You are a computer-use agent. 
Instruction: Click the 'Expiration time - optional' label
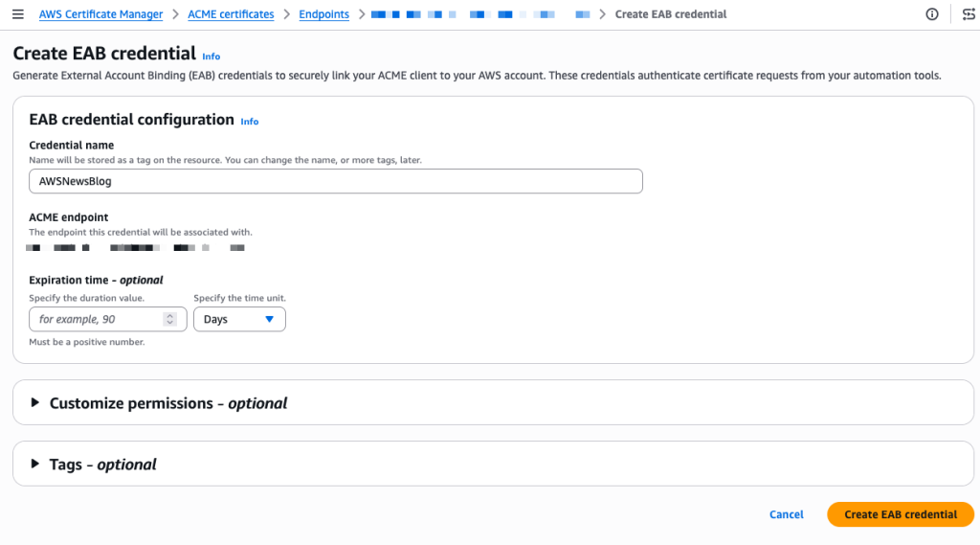97,280
